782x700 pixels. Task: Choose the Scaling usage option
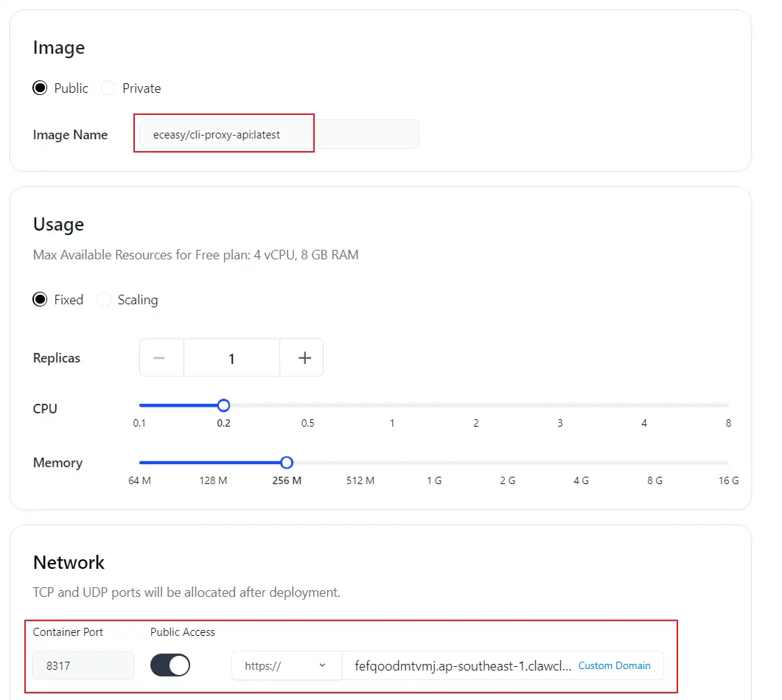point(105,300)
